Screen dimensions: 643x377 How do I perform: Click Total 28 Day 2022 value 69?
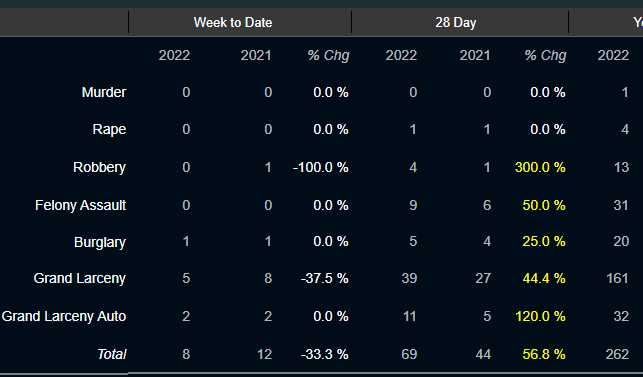coord(409,354)
